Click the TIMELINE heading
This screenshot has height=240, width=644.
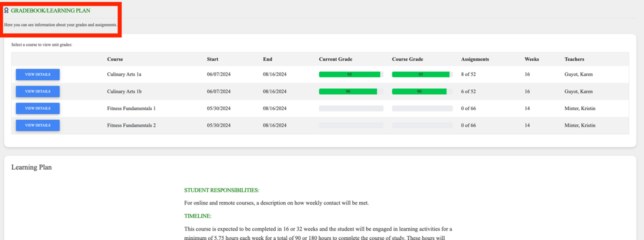click(197, 216)
